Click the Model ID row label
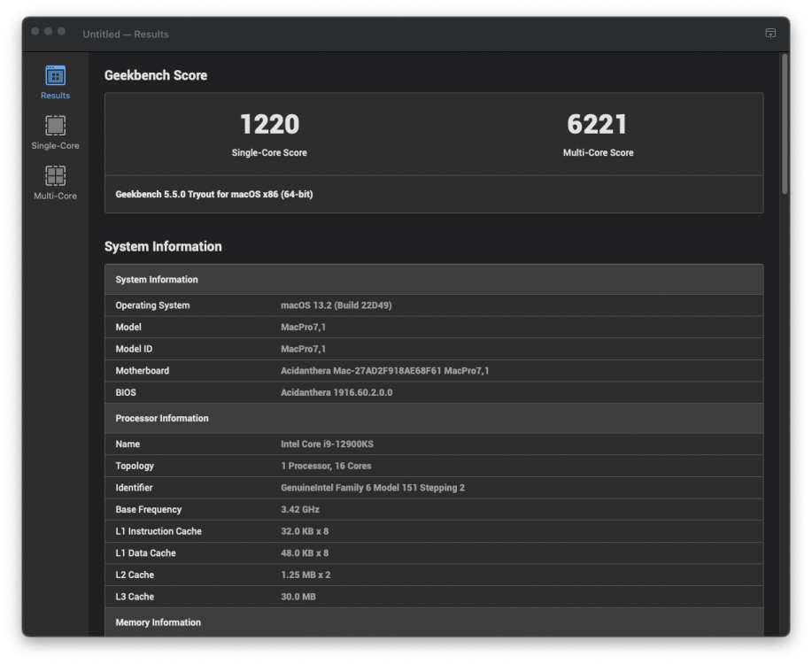This screenshot has width=812, height=664. [x=134, y=349]
